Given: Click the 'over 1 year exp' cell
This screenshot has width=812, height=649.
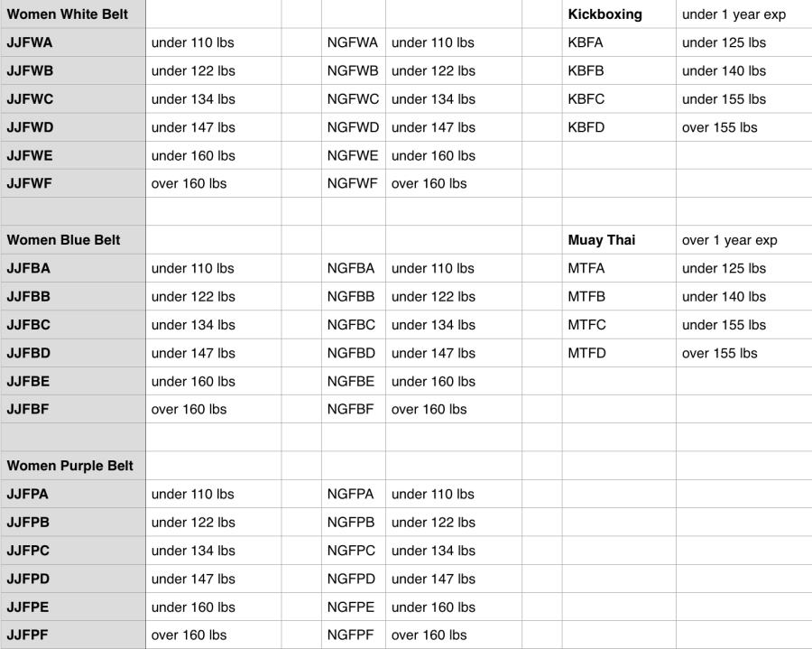Looking at the screenshot, I should click(x=729, y=240).
